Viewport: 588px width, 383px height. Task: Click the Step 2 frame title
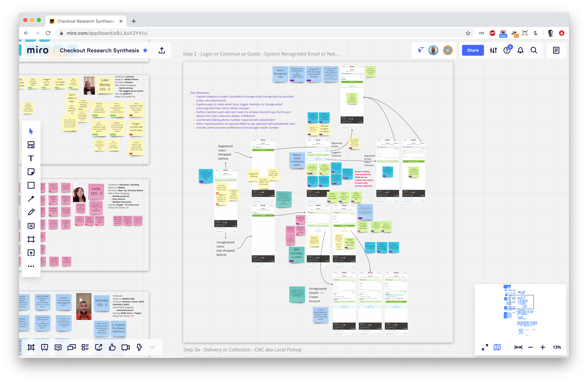[x=261, y=54]
